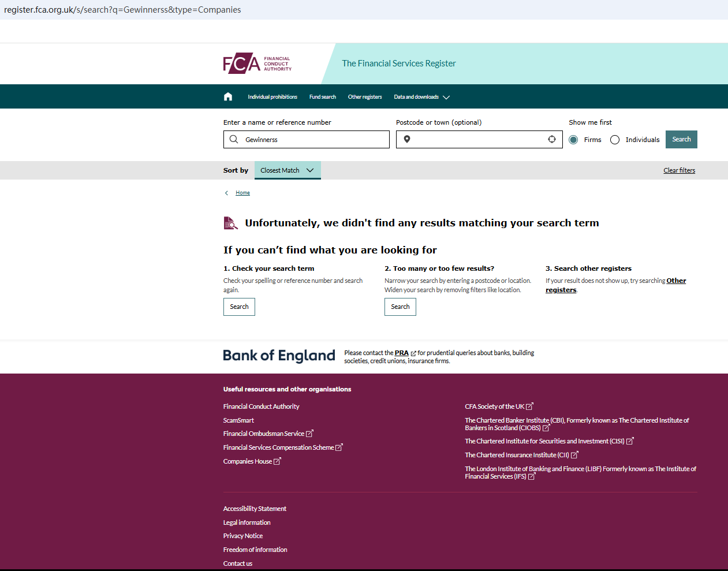Open Financial Conduct Authority footer link
Viewport: 728px width, 571px height.
(262, 406)
